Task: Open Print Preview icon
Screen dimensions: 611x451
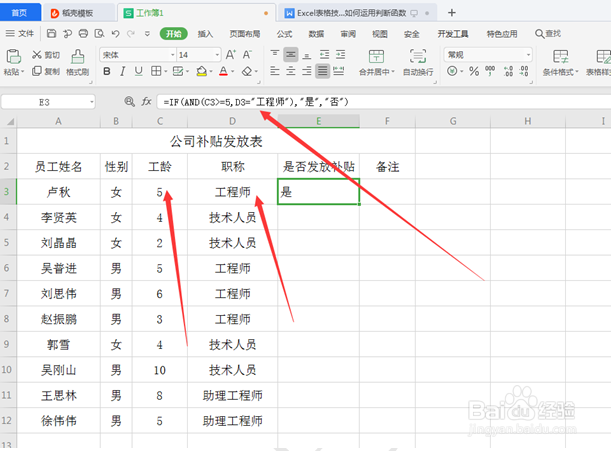Action: click(x=99, y=34)
